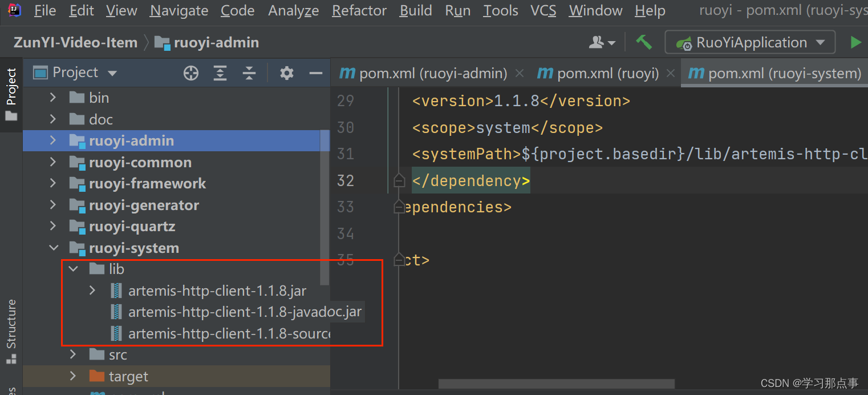
Task: Expand the ruoyi-quartz module
Action: coord(53,226)
